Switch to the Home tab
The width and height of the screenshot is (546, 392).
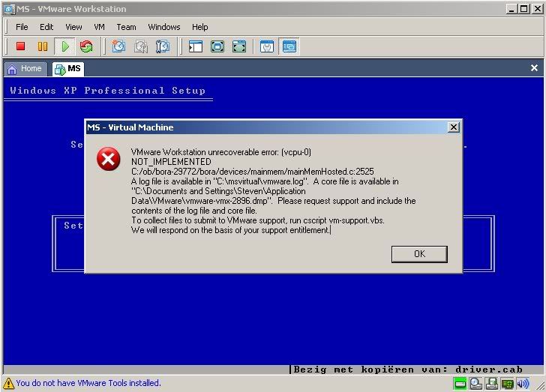click(x=25, y=69)
